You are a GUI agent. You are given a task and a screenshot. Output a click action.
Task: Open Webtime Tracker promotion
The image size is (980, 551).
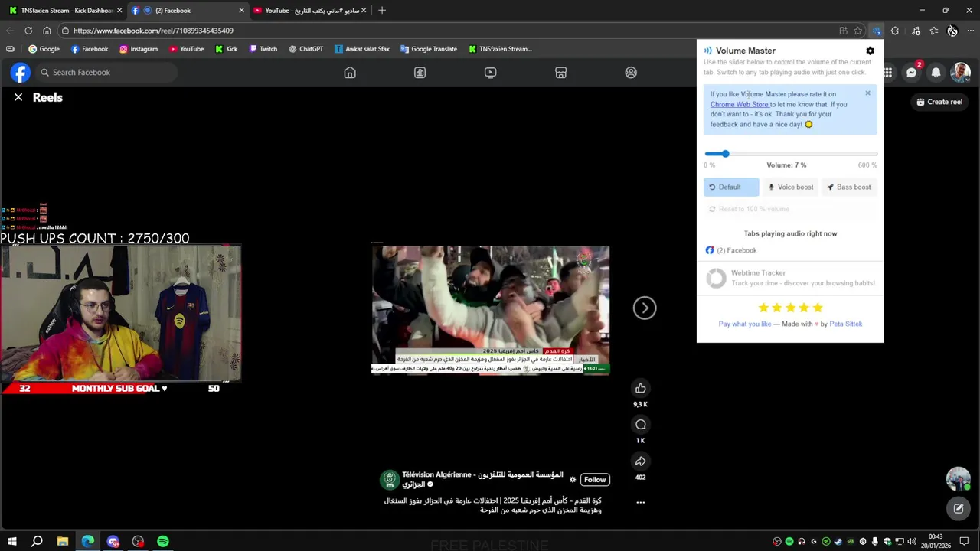tap(790, 278)
